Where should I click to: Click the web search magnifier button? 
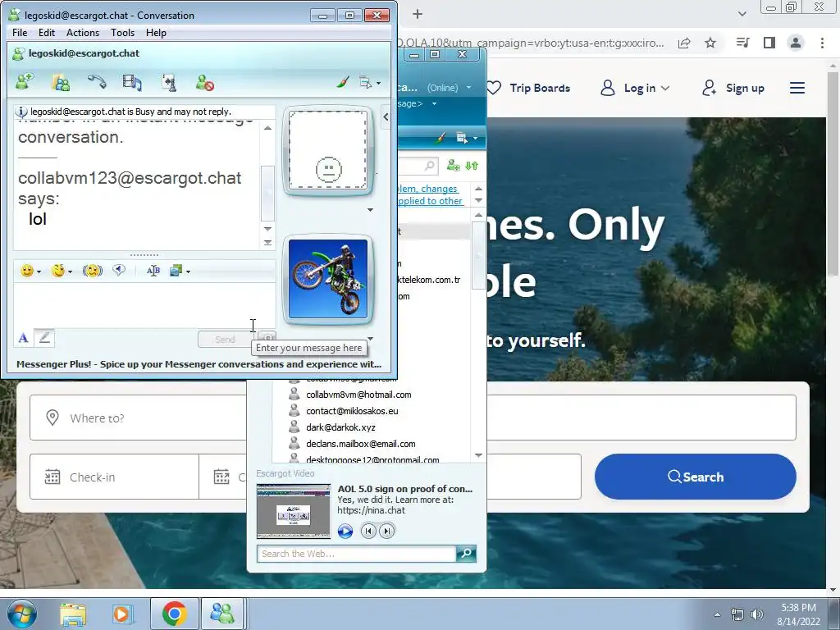pyautogui.click(x=466, y=554)
